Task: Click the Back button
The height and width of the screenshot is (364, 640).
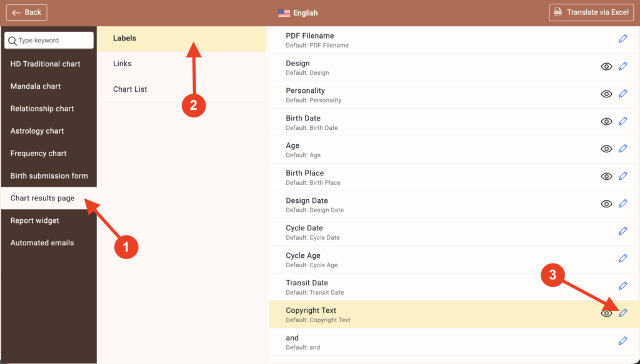Action: [26, 12]
